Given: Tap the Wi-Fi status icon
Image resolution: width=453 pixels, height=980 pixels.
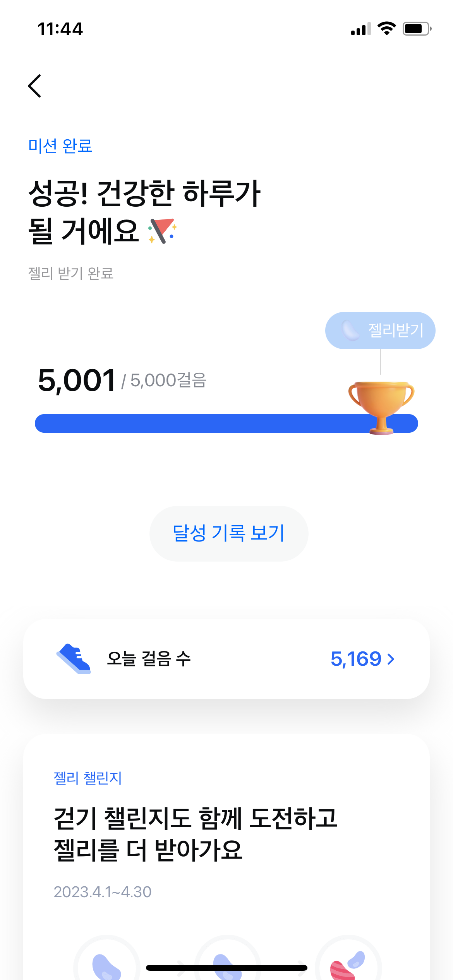Looking at the screenshot, I should pos(386,29).
